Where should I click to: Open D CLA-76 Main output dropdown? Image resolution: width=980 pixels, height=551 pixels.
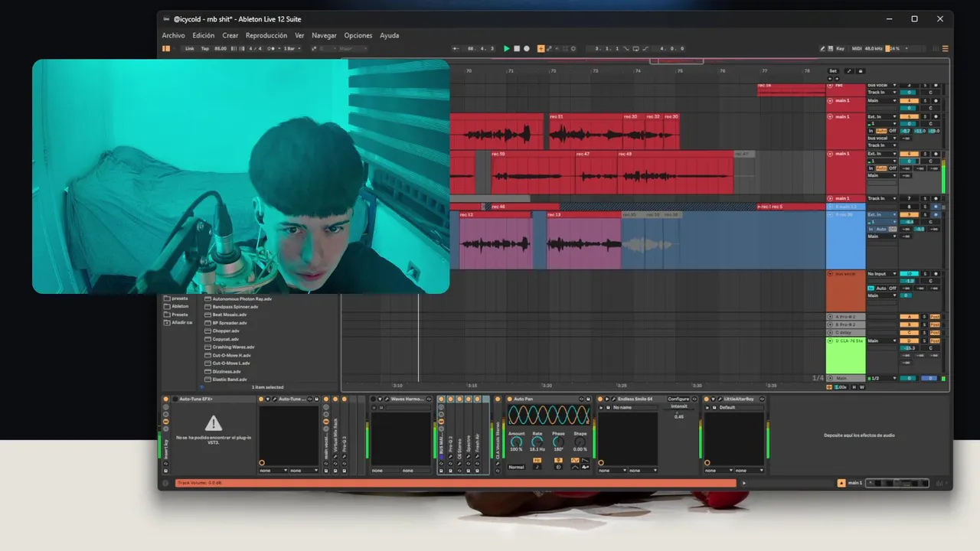(883, 341)
